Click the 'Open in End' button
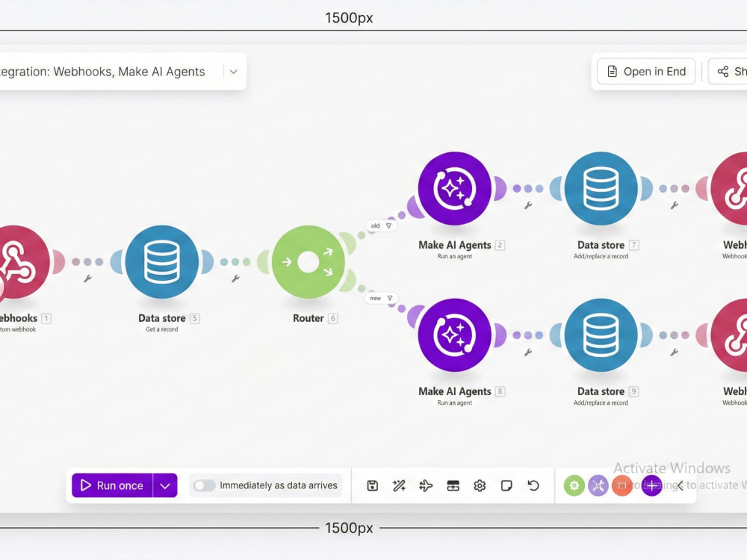Image resolution: width=747 pixels, height=560 pixels. (x=646, y=72)
